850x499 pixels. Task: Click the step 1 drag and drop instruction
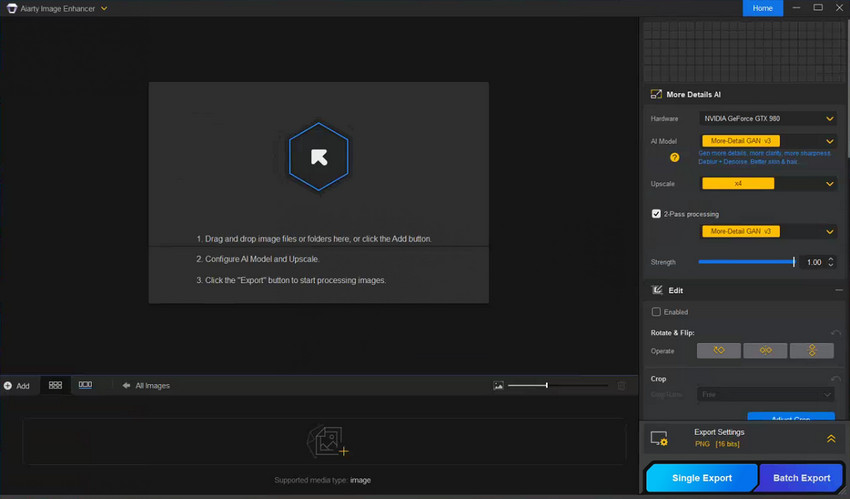coord(314,239)
